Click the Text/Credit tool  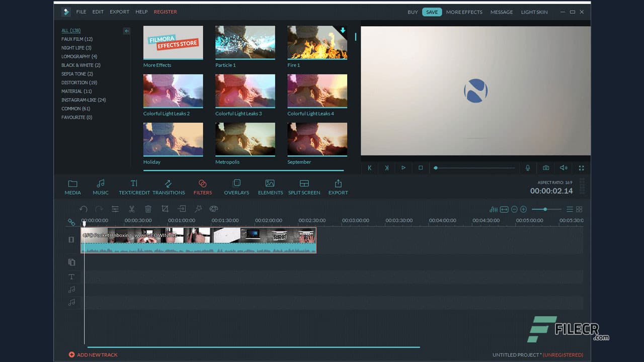click(x=133, y=187)
